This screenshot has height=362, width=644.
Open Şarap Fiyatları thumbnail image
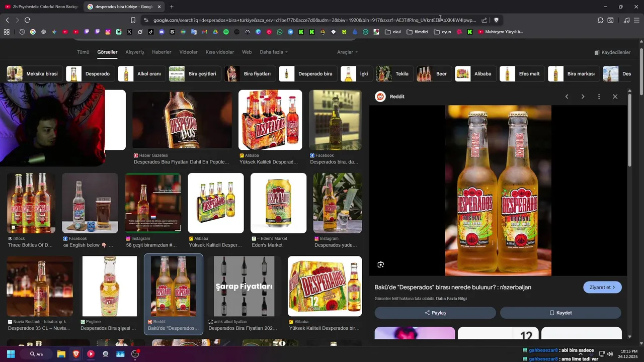tap(244, 286)
